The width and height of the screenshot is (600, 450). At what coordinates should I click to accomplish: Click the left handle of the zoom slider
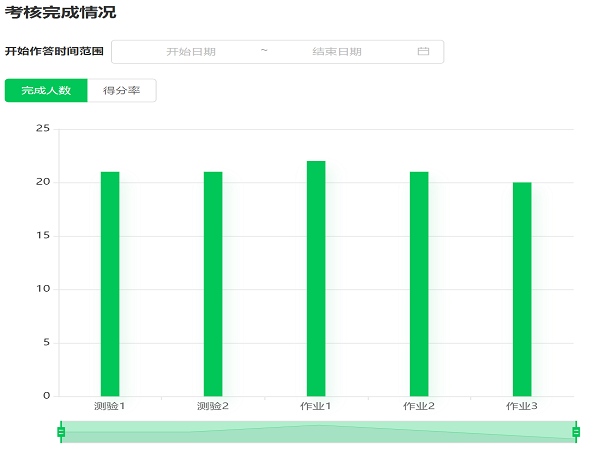coord(61,432)
